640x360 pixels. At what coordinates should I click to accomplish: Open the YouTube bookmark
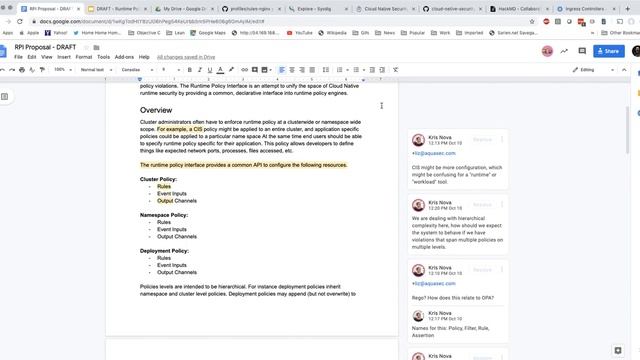coord(300,33)
